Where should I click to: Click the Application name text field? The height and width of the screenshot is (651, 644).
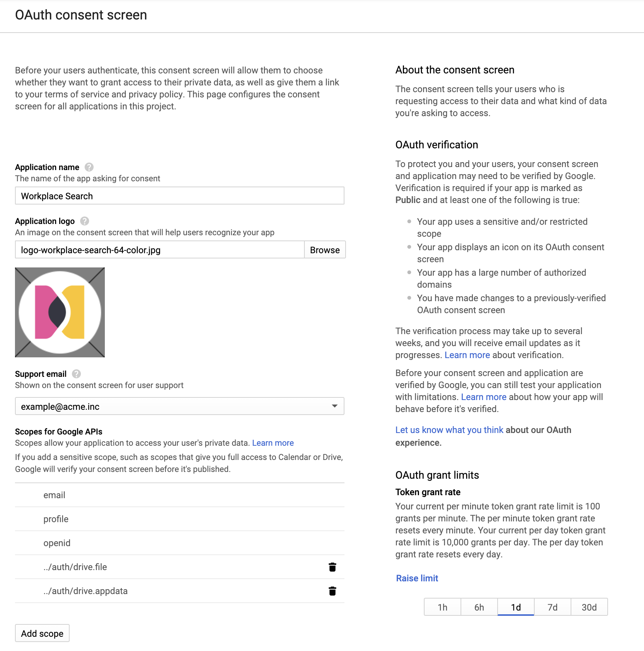pos(180,196)
